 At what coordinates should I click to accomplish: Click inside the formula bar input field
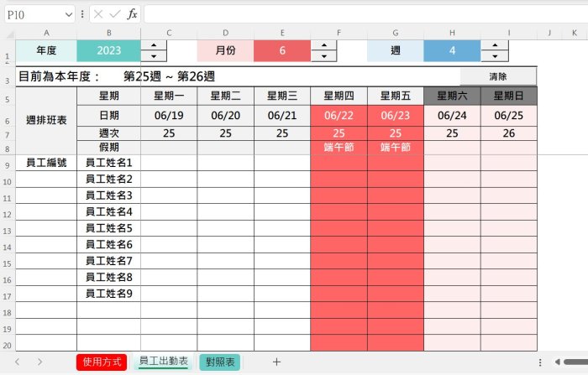pos(361,14)
